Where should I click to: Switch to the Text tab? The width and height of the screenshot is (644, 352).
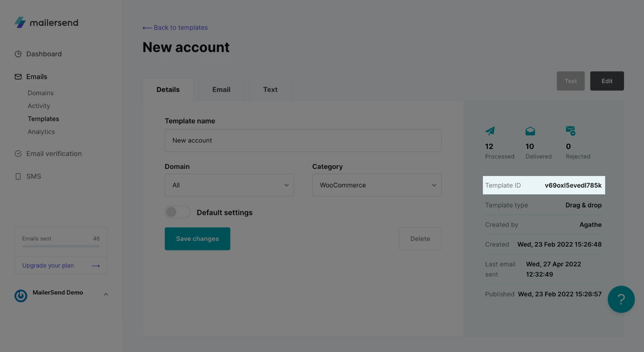click(x=270, y=89)
